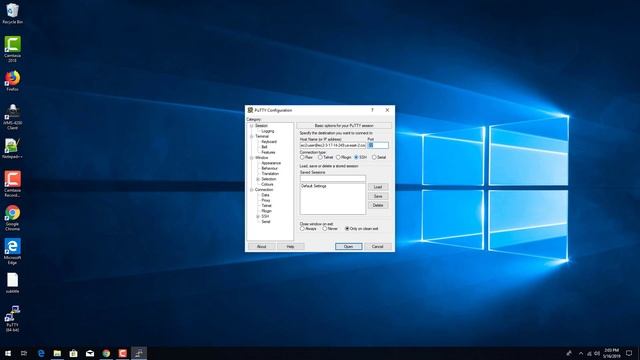Choose Only on clean exit option
The width and height of the screenshot is (640, 360).
click(347, 229)
